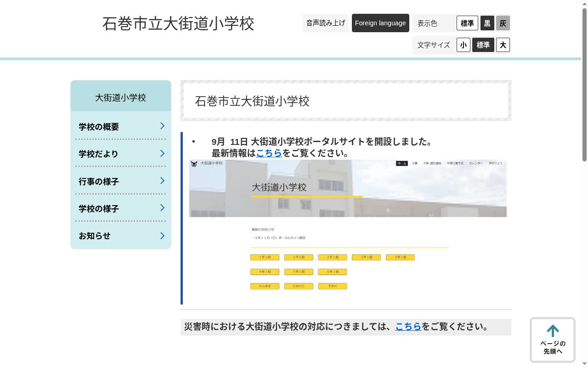This screenshot has width=588, height=368.
Task: Click chevron arrow next to 学校だより
Action: (162, 153)
